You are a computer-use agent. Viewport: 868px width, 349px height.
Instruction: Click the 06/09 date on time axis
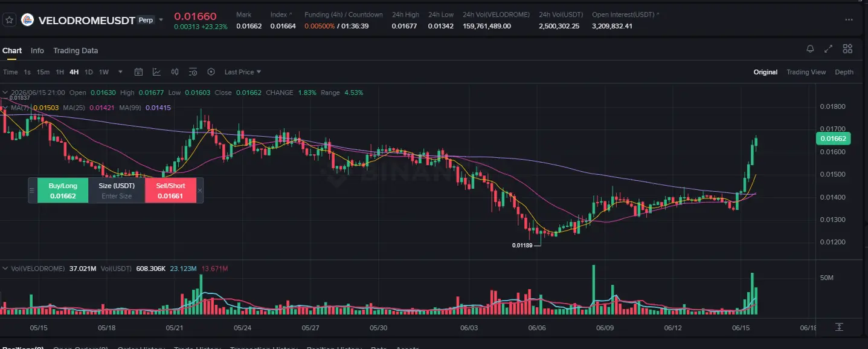coord(605,328)
